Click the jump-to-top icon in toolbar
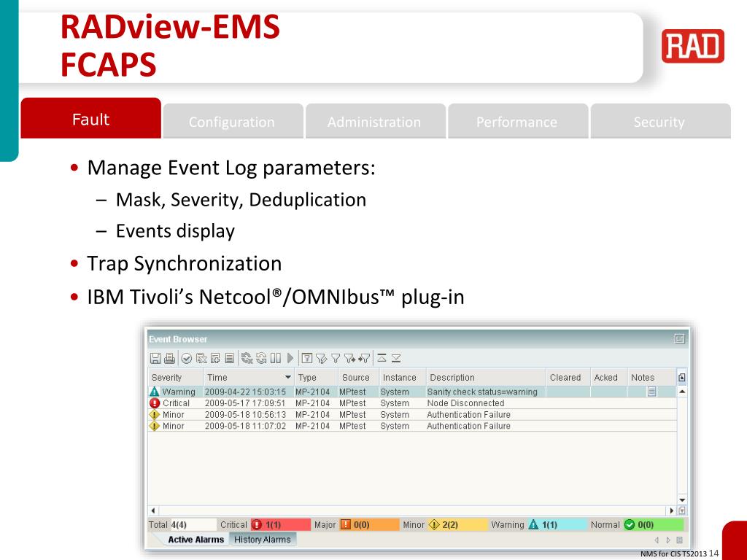The width and height of the screenshot is (747, 560). point(382,358)
